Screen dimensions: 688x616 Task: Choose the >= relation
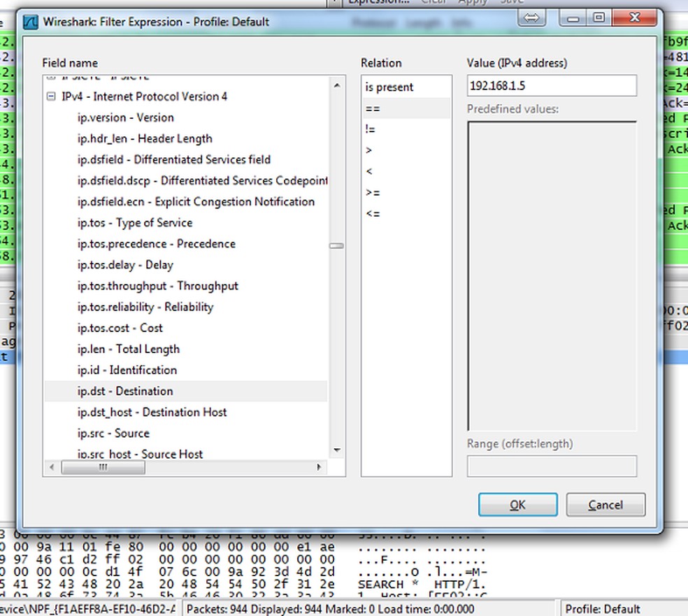click(373, 192)
